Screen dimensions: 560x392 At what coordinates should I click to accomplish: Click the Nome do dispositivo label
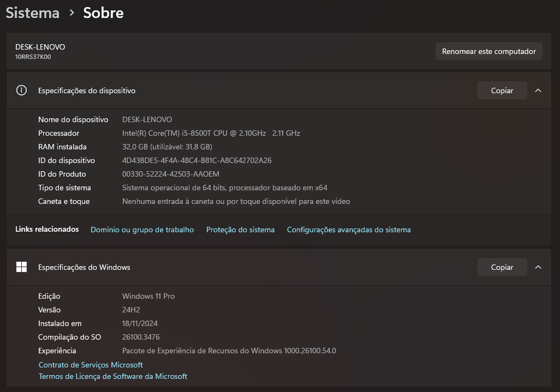click(73, 119)
